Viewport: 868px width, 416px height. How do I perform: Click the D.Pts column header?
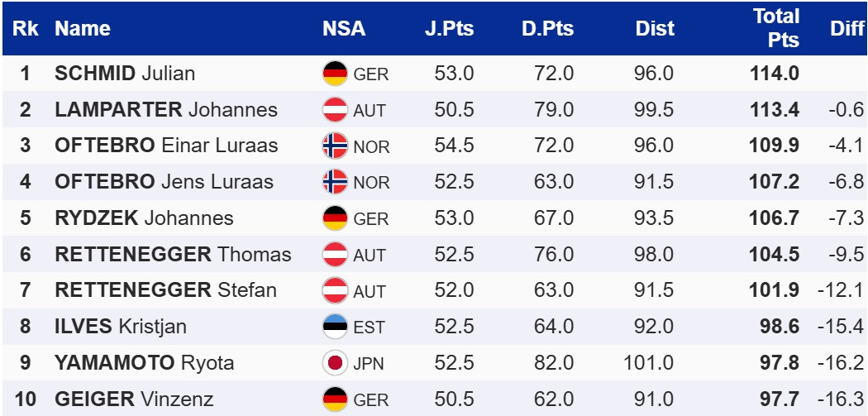(x=547, y=28)
